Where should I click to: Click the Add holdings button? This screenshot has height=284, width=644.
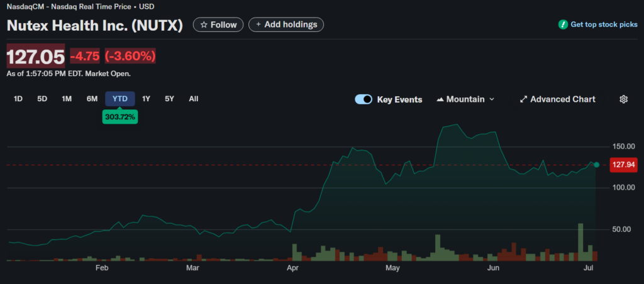point(286,25)
